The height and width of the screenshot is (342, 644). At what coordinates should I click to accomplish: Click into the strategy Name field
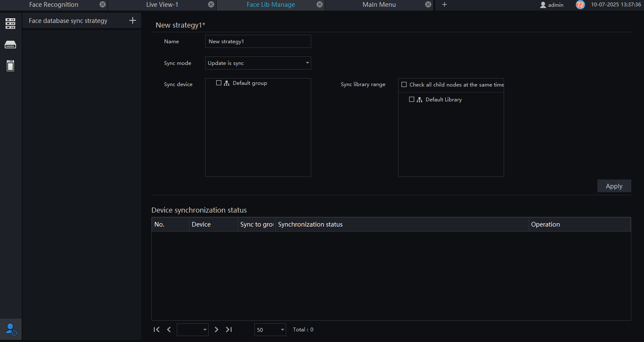click(x=258, y=42)
